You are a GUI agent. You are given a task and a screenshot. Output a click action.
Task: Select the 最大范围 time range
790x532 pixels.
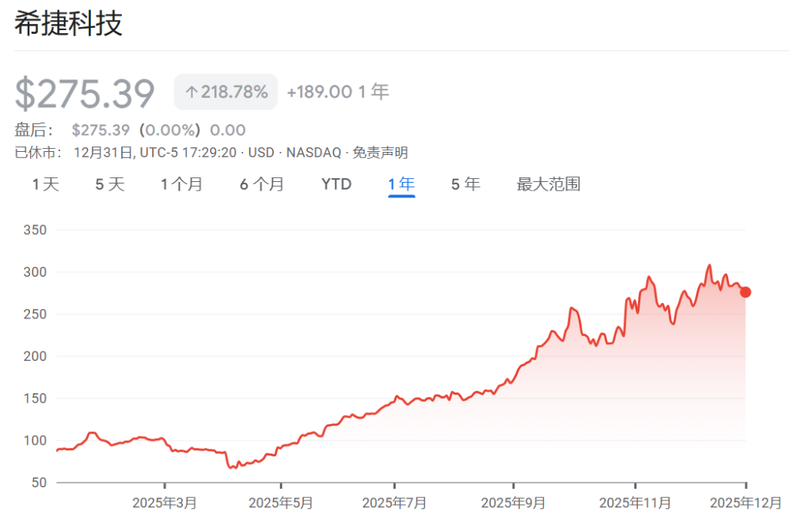tap(548, 184)
